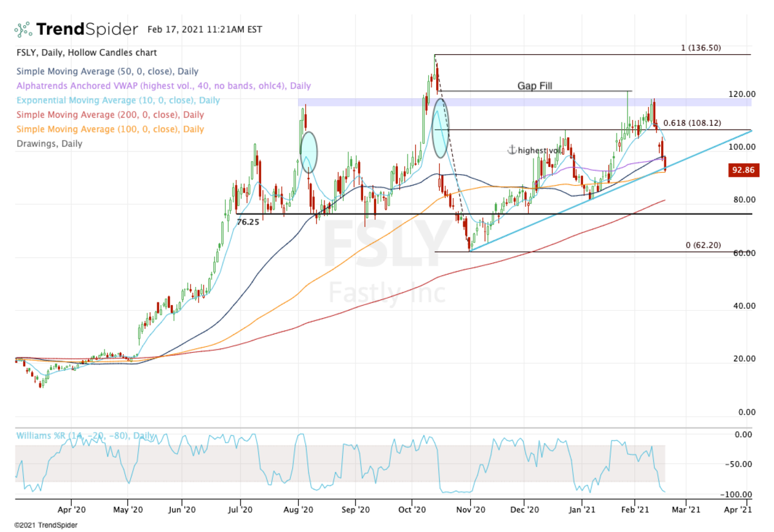Click the 200 Simple Moving Average legend label

click(110, 115)
